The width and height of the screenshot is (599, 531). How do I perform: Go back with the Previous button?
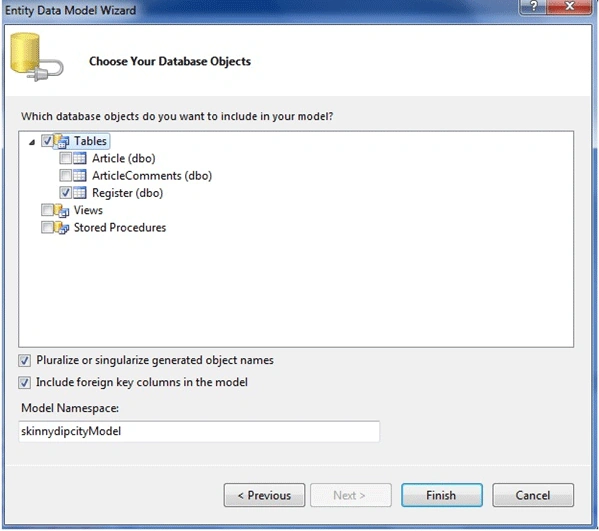264,495
